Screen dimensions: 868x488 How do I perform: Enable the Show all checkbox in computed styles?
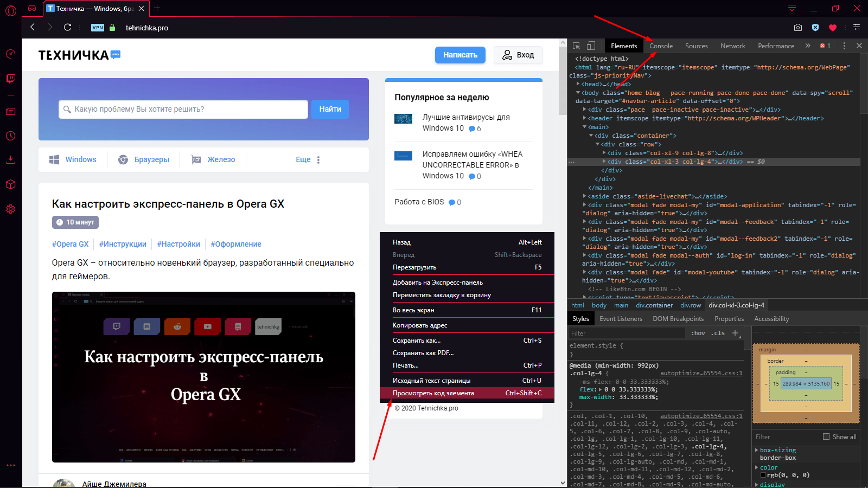pyautogui.click(x=826, y=436)
